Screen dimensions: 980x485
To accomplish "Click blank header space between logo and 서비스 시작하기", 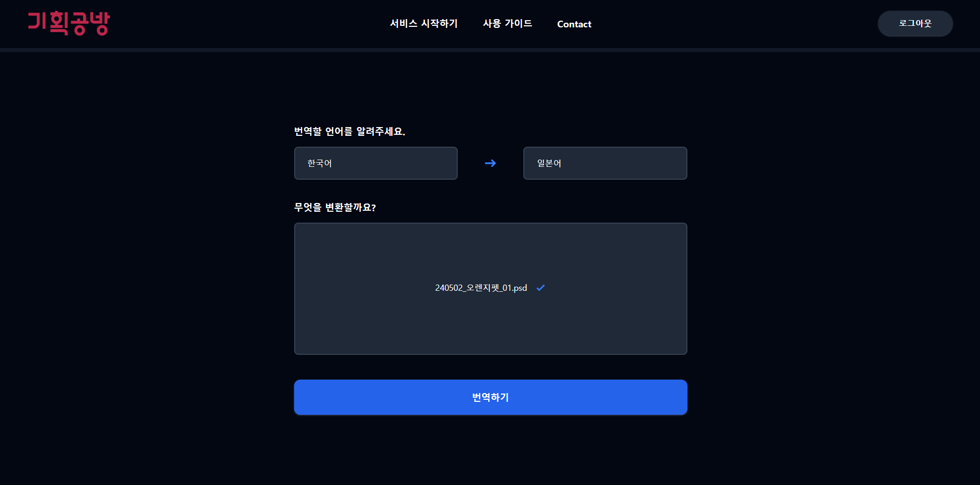I will tap(248, 24).
